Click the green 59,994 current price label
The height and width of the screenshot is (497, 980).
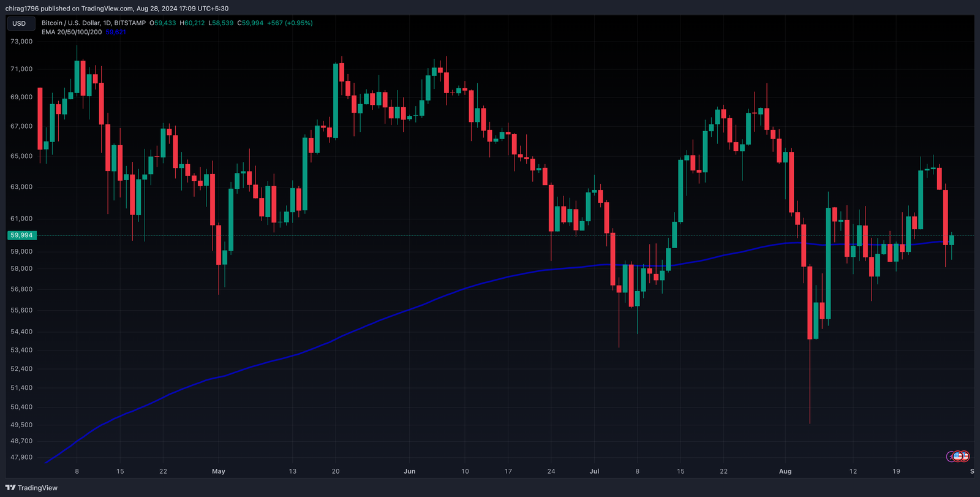pos(21,235)
